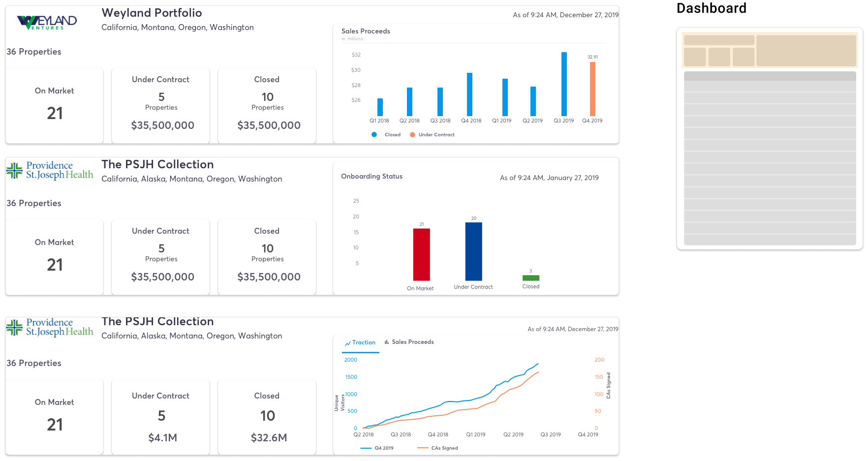Image resolution: width=868 pixels, height=461 pixels.
Task: Click the '36 Properties' text under Weyland logo
Action: coord(34,52)
